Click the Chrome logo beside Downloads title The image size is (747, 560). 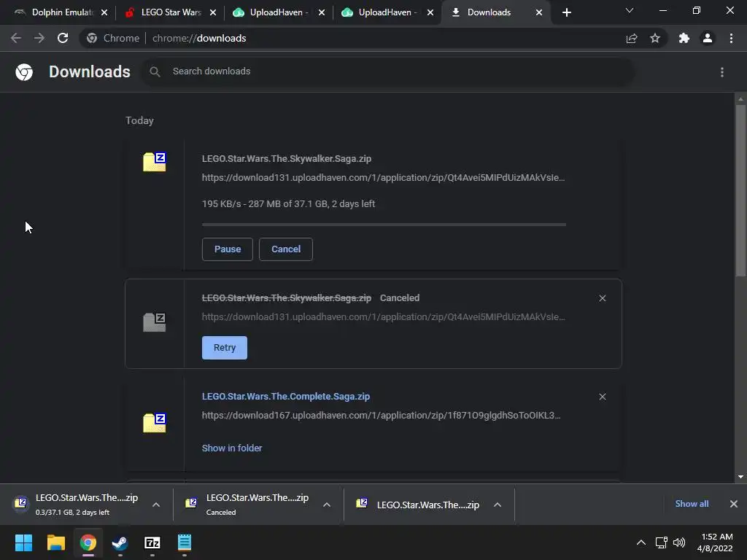pos(24,72)
